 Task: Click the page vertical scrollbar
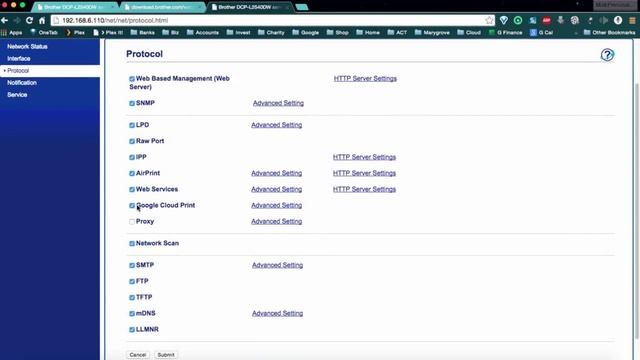click(x=637, y=210)
